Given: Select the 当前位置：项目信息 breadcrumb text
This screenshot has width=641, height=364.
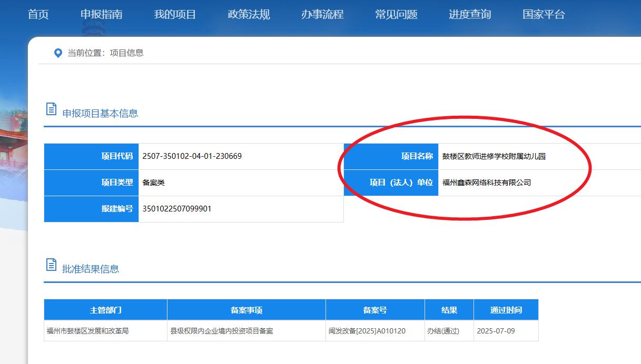Looking at the screenshot, I should point(105,53).
